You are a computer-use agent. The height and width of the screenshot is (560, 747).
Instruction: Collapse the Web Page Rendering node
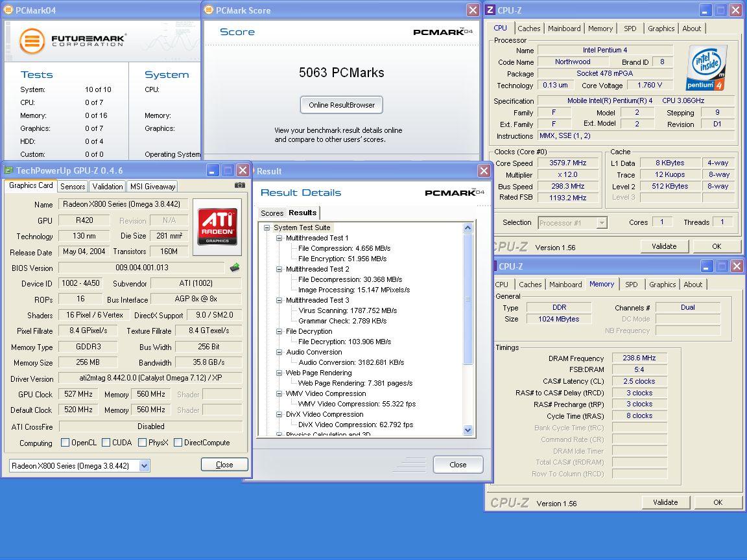tap(279, 373)
